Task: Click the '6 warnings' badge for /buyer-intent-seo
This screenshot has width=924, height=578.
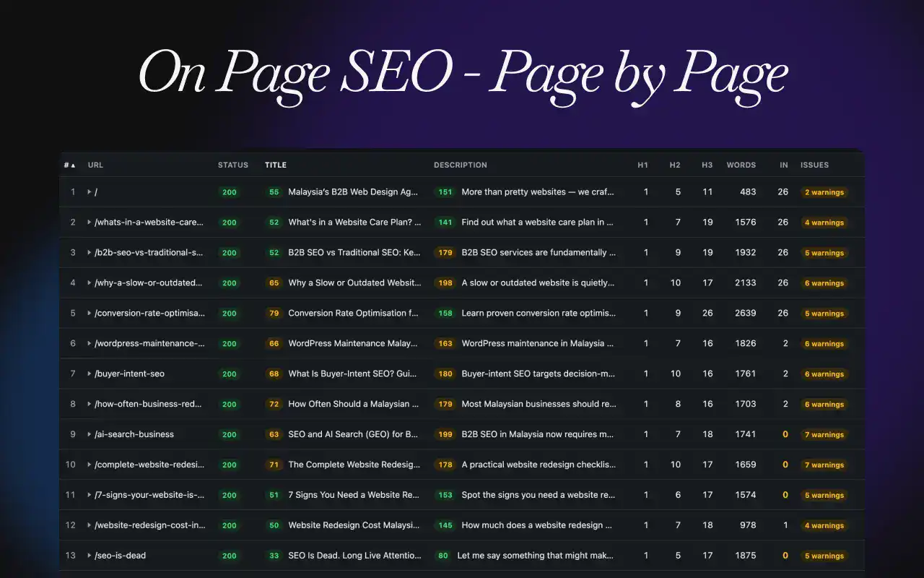Action: pyautogui.click(x=824, y=374)
